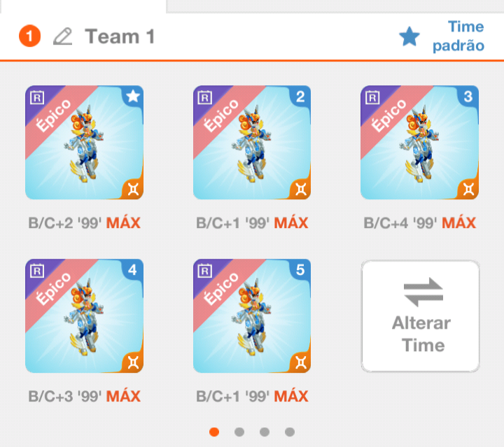This screenshot has height=447, width=504.
Task: Go to the fourth page dot
Action: click(x=290, y=432)
